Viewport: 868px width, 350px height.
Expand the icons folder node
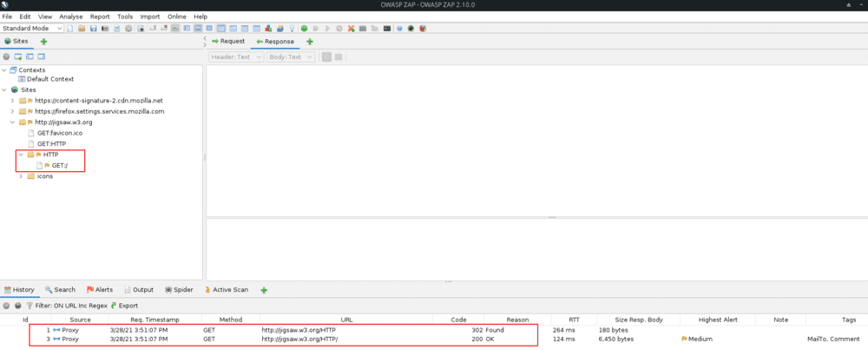[x=21, y=176]
